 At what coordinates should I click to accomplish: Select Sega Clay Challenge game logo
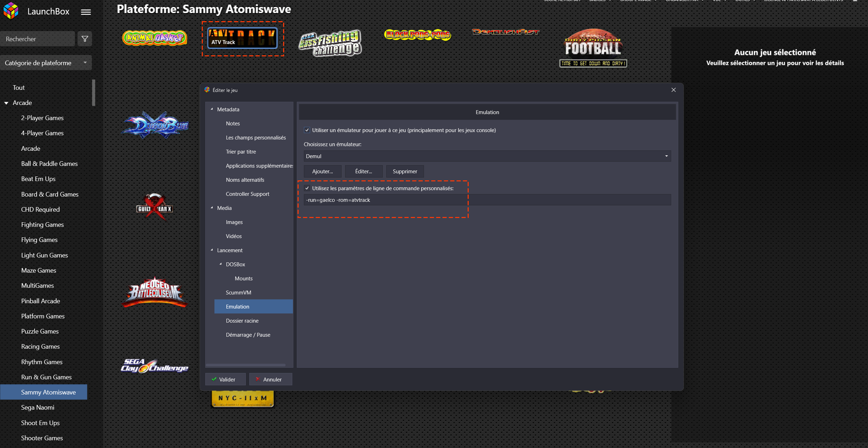click(154, 366)
